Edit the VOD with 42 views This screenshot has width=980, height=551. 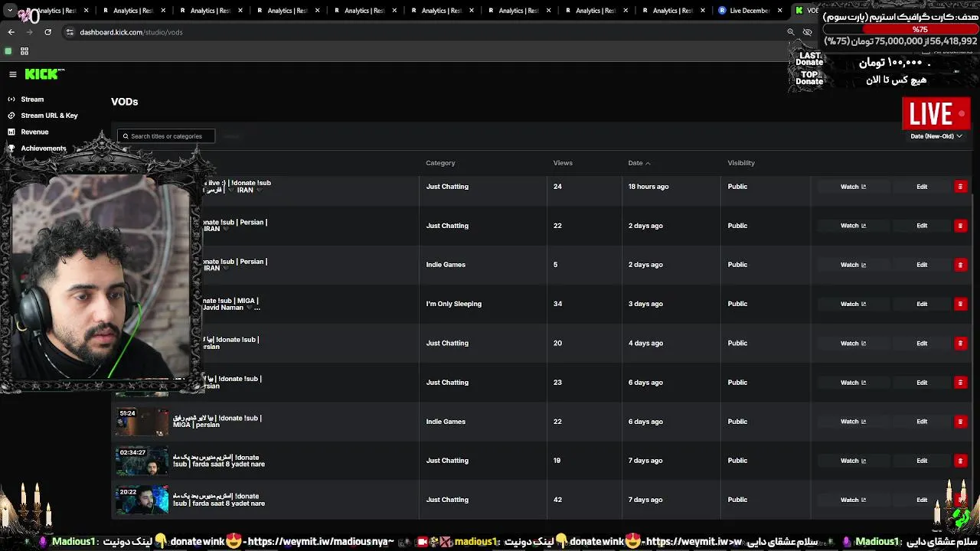click(922, 500)
